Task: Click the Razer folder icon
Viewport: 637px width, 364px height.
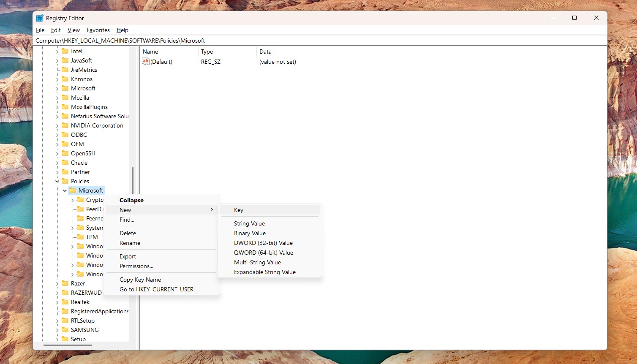Action: 65,283
